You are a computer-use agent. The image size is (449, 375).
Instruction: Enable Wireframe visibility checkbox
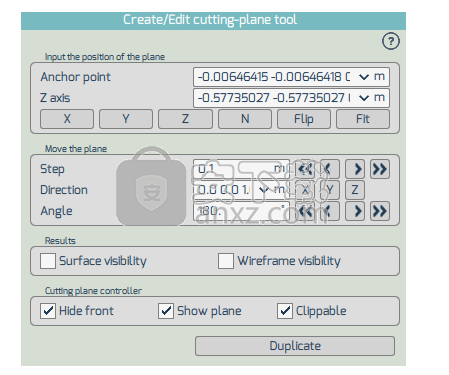tap(226, 261)
